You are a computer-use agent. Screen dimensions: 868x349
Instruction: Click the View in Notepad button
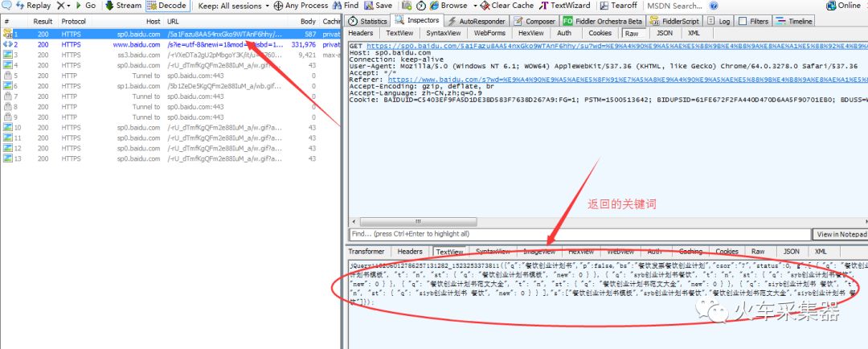[x=841, y=234]
